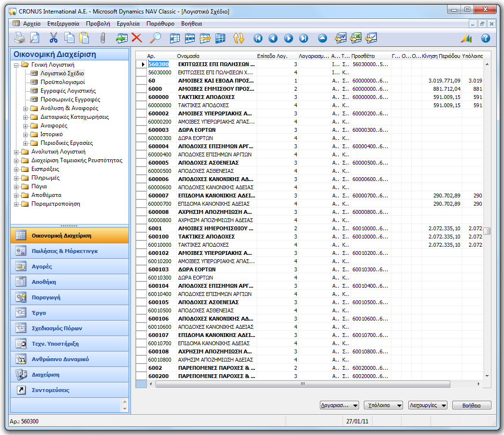
Task: Click the red X Delete icon
Action: coord(137,38)
